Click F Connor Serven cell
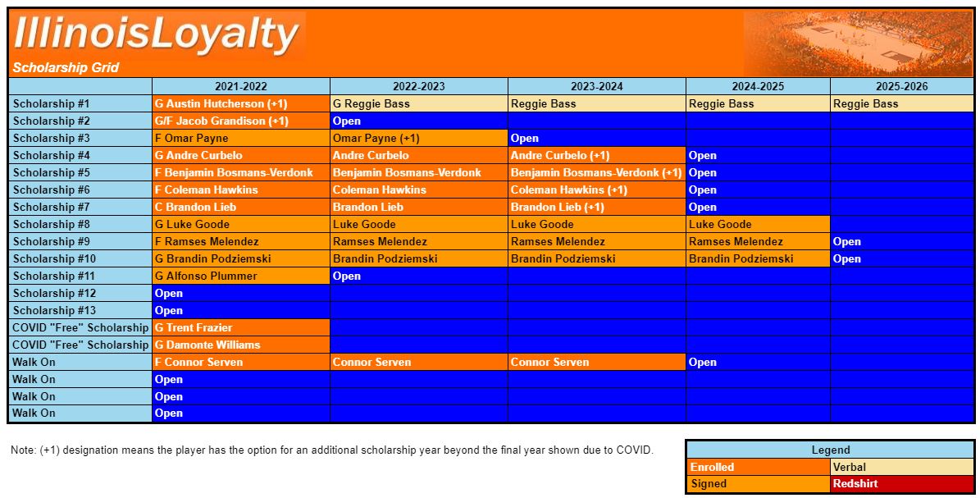Screen dimensions: 980x498 [x=241, y=362]
